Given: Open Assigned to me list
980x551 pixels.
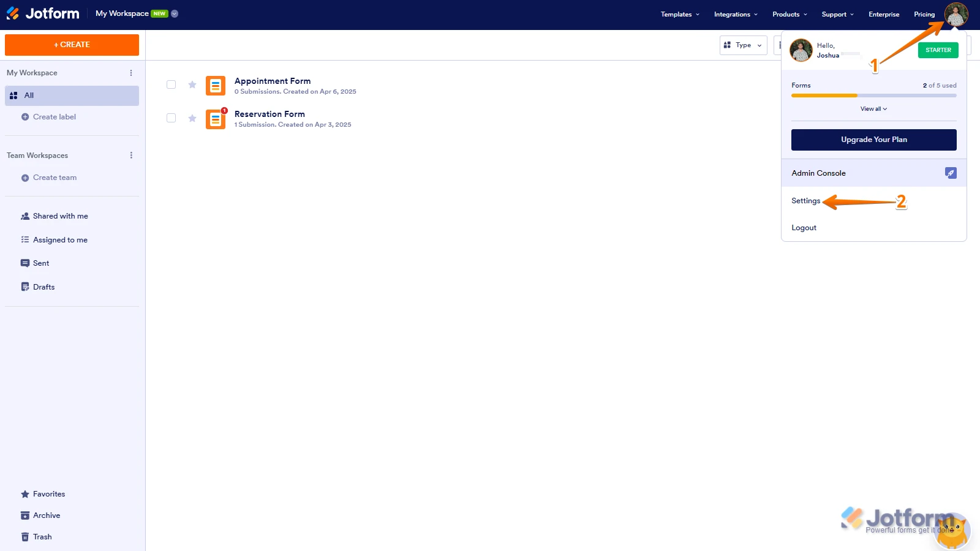Looking at the screenshot, I should (x=61, y=239).
